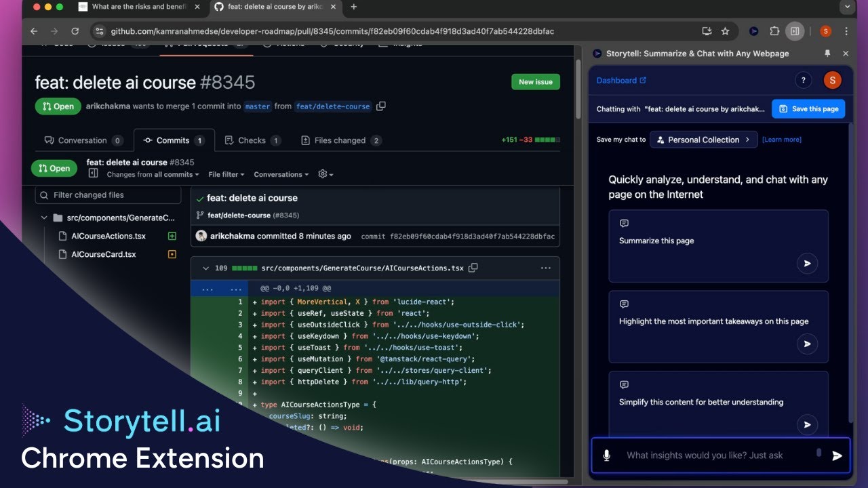Click the browser back arrow
This screenshot has height=488, width=868.
pos(34,31)
